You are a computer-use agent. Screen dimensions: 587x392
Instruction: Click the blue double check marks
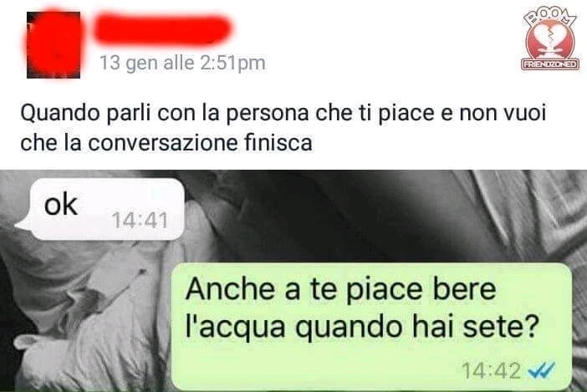point(541,370)
